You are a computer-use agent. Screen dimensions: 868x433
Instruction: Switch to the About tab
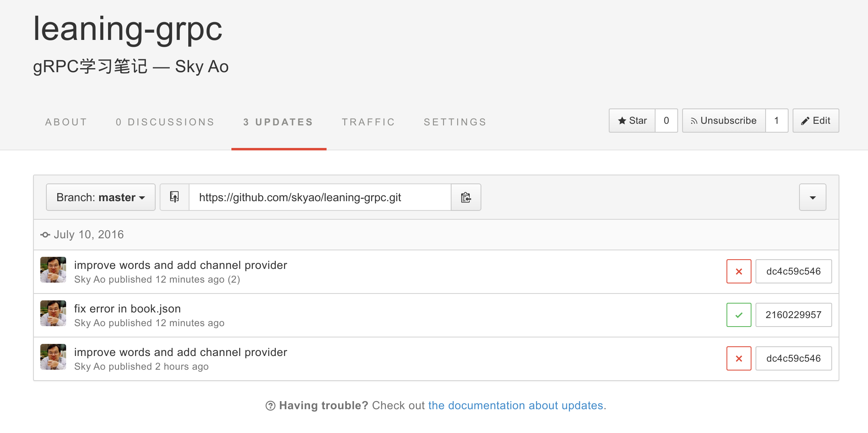tap(66, 122)
